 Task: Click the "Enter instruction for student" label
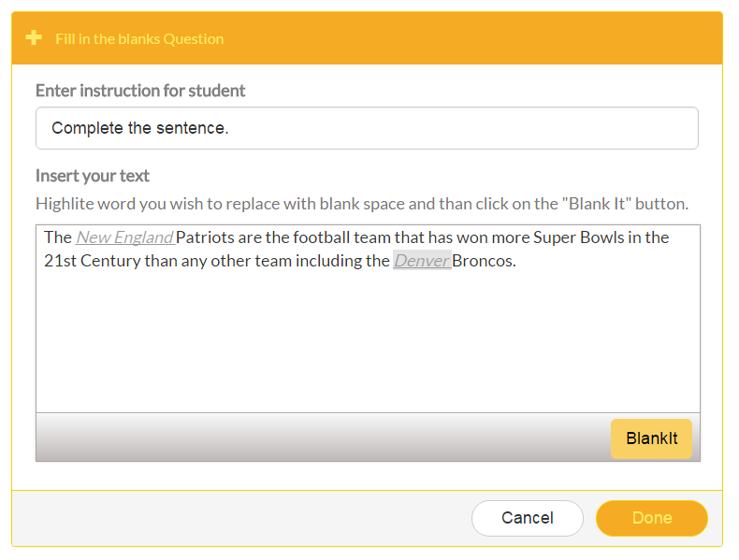click(140, 91)
